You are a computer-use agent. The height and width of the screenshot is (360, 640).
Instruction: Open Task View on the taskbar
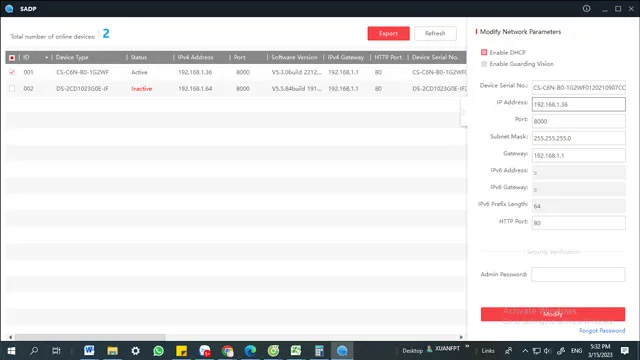tap(56, 351)
